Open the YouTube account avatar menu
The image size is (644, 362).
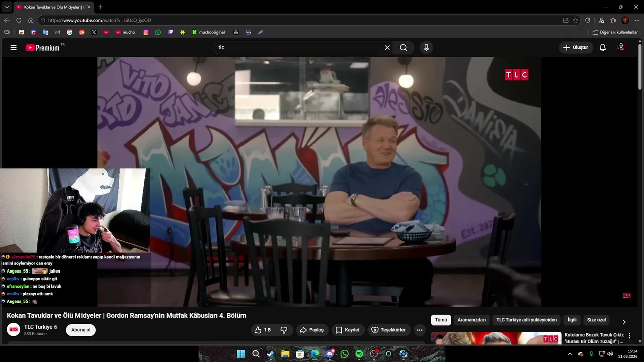(x=622, y=47)
